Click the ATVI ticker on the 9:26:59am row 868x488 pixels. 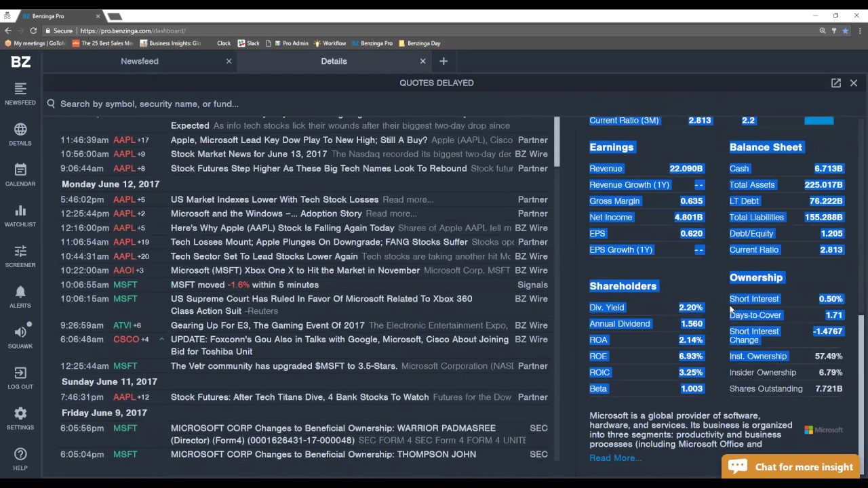122,326
